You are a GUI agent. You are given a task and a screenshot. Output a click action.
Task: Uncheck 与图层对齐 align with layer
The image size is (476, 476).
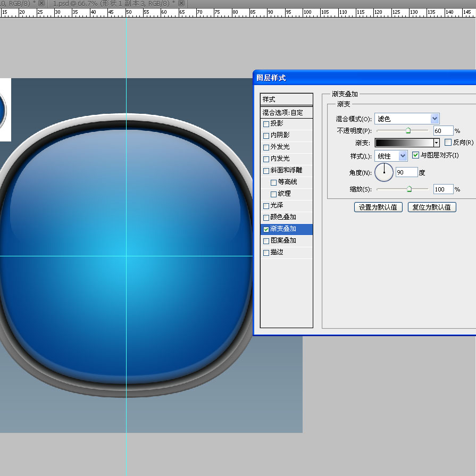(416, 155)
